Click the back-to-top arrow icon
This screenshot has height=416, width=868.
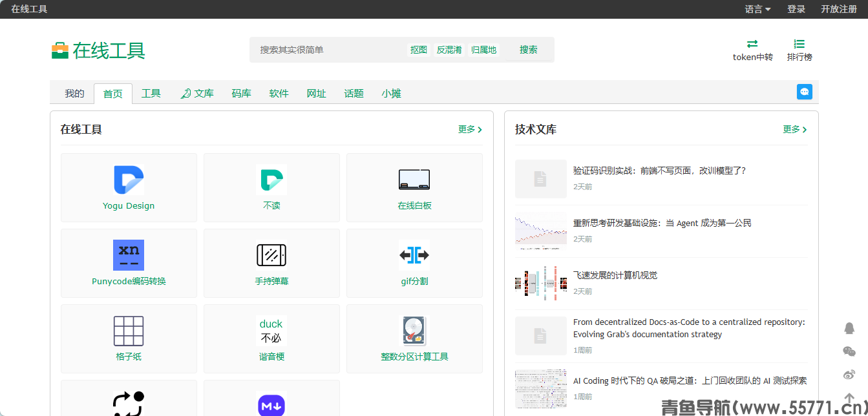849,398
